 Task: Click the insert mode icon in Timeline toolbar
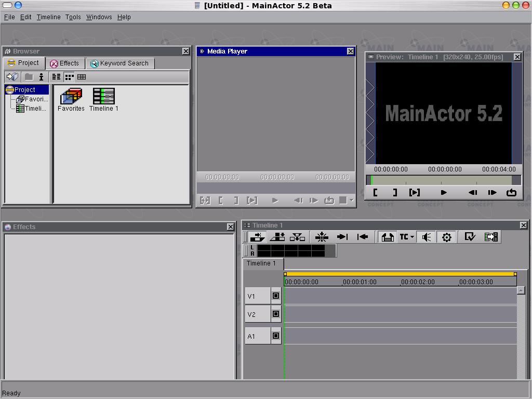point(258,237)
